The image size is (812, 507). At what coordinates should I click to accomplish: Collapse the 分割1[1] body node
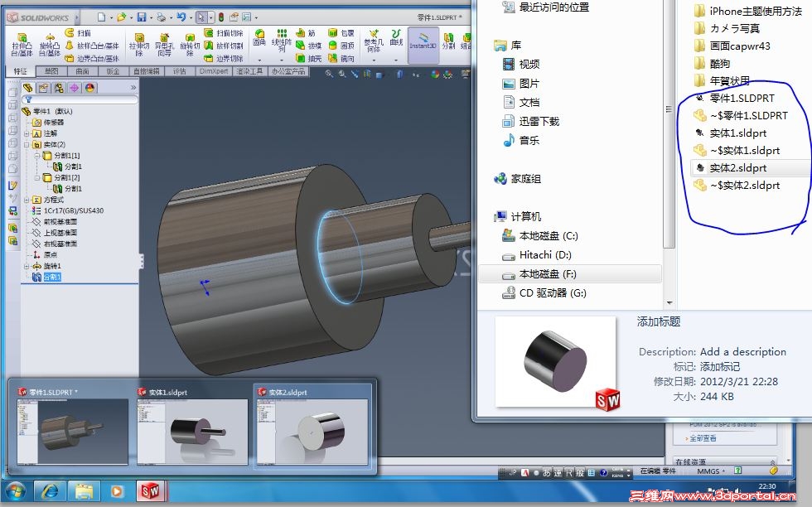point(37,156)
